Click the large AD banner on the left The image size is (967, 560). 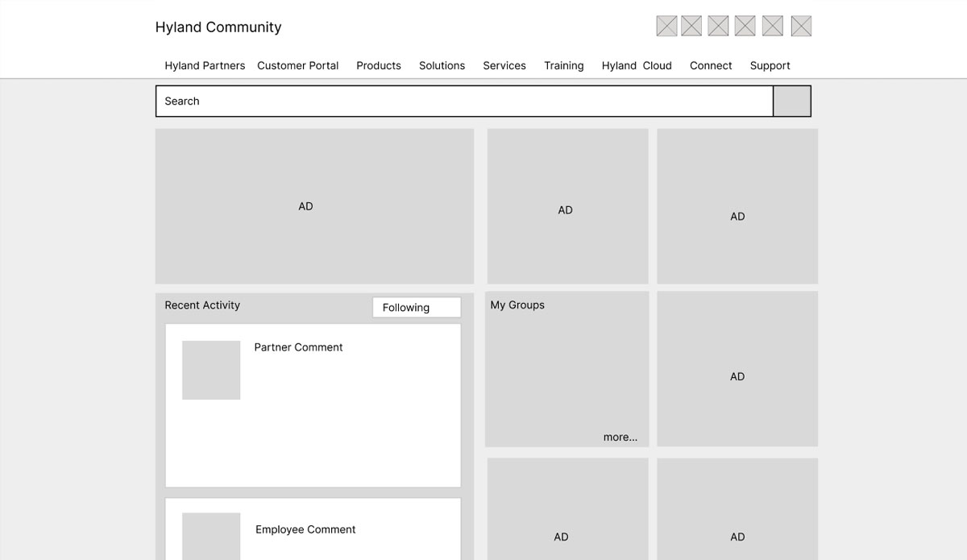[x=314, y=205]
